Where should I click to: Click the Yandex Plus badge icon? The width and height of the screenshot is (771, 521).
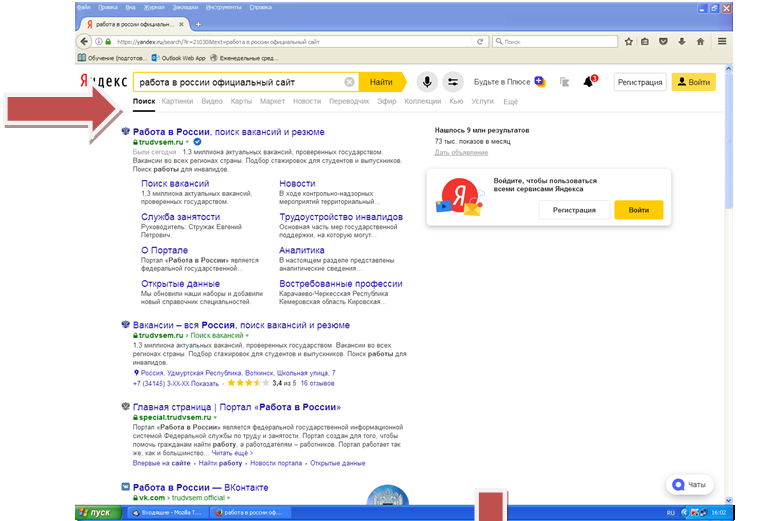540,82
